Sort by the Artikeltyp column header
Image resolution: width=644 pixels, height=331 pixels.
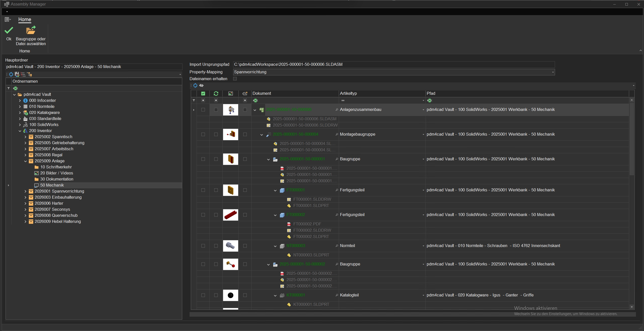tap(382, 94)
